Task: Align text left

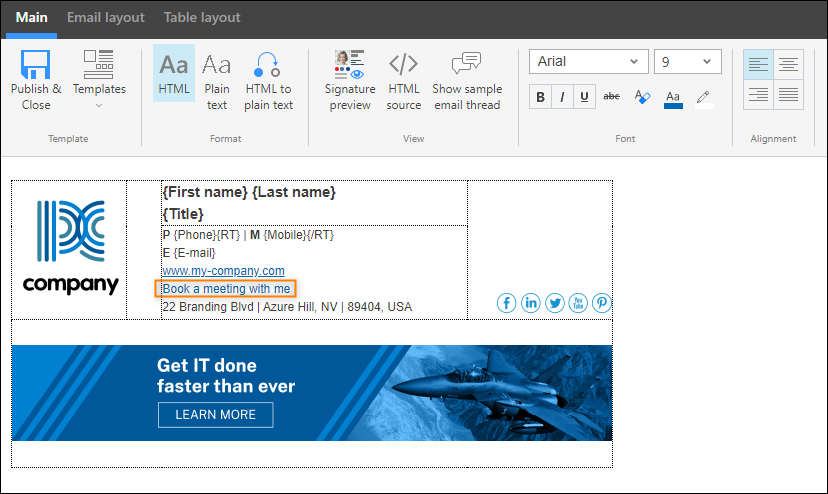Action: pos(758,64)
